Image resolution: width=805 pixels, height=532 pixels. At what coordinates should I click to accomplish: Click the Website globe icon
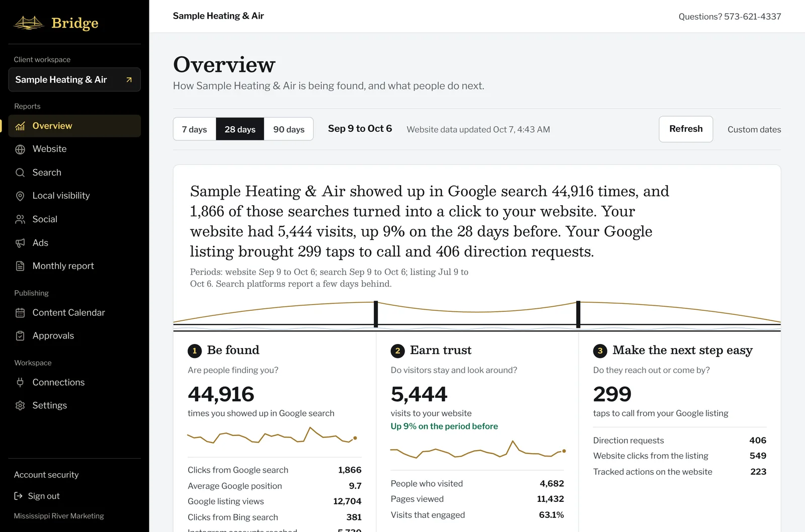(x=20, y=149)
